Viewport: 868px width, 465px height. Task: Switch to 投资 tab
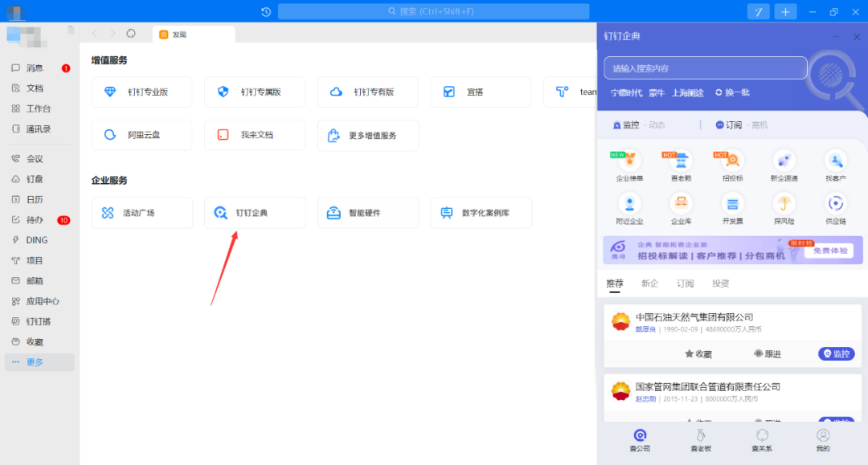pos(720,283)
